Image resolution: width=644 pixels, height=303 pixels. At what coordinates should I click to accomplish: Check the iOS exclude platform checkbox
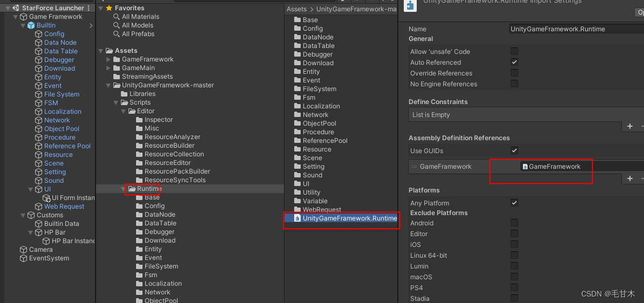click(514, 244)
